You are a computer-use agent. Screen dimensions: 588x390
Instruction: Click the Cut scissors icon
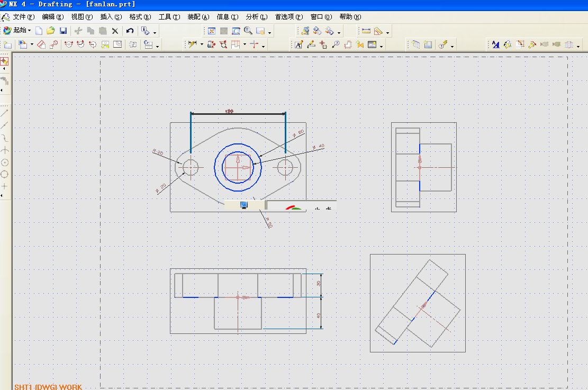(x=78, y=31)
